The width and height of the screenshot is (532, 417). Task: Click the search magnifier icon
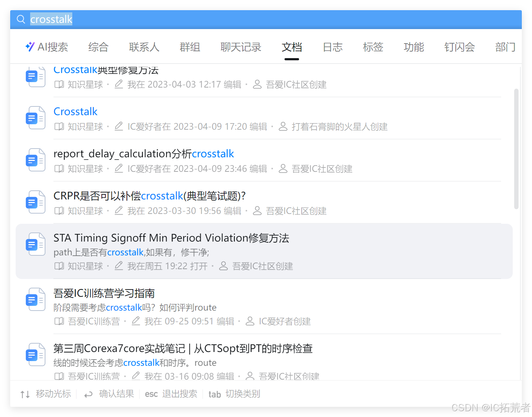[x=21, y=19]
